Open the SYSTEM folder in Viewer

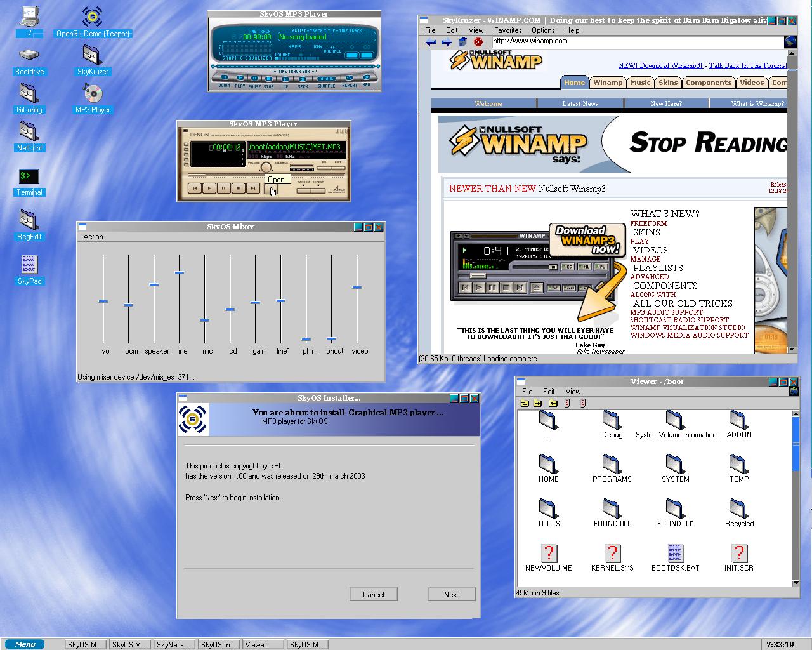pos(676,469)
